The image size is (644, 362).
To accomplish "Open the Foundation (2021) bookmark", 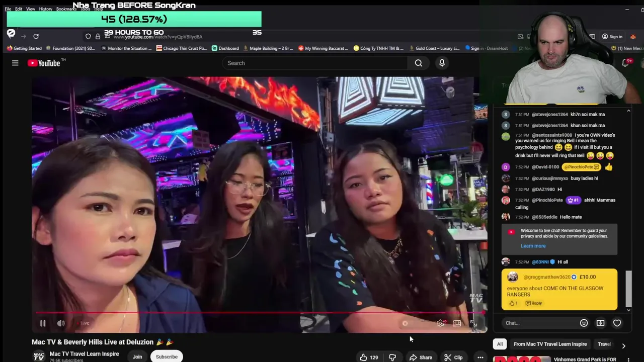I will click(x=70, y=48).
